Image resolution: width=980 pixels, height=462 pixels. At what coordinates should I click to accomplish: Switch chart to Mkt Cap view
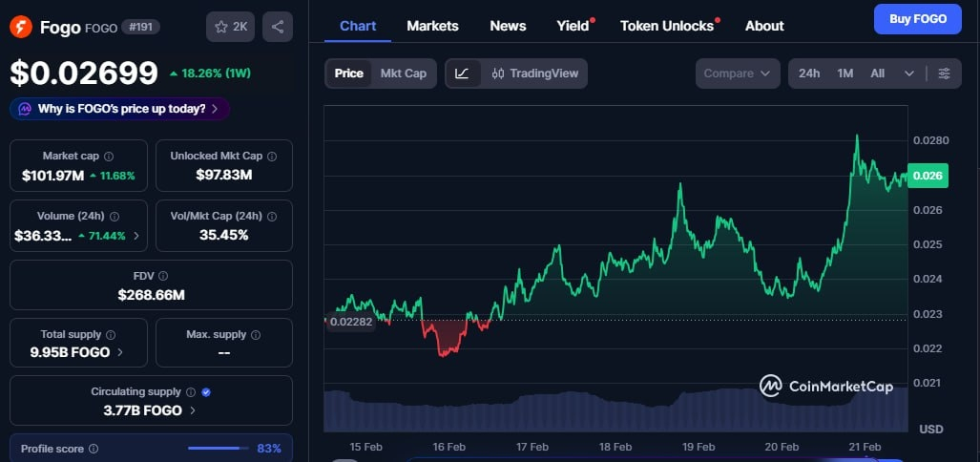(403, 73)
